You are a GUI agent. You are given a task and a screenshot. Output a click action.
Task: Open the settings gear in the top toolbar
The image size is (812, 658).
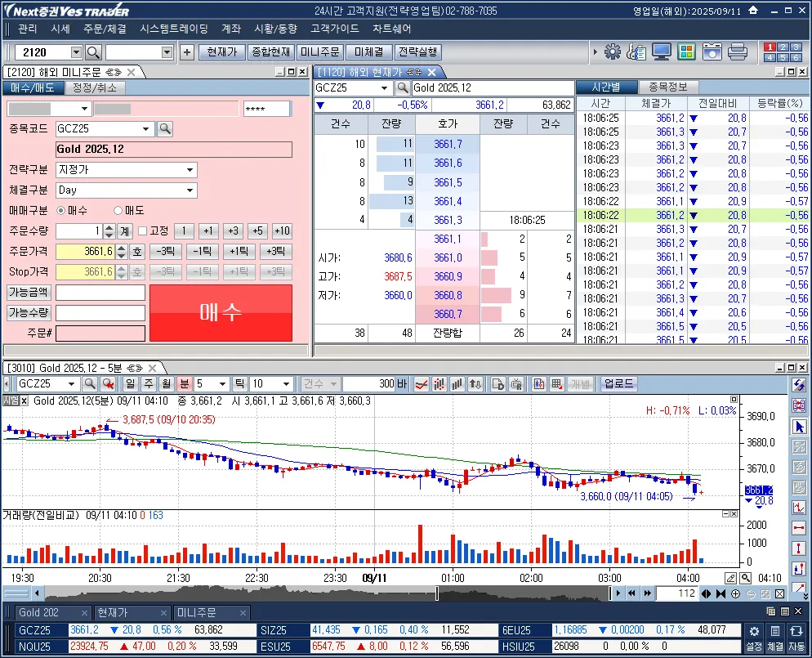(x=612, y=51)
